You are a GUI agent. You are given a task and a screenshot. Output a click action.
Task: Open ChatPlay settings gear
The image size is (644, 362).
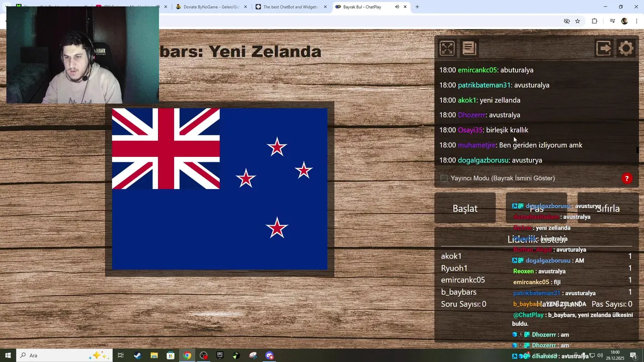pos(626,48)
